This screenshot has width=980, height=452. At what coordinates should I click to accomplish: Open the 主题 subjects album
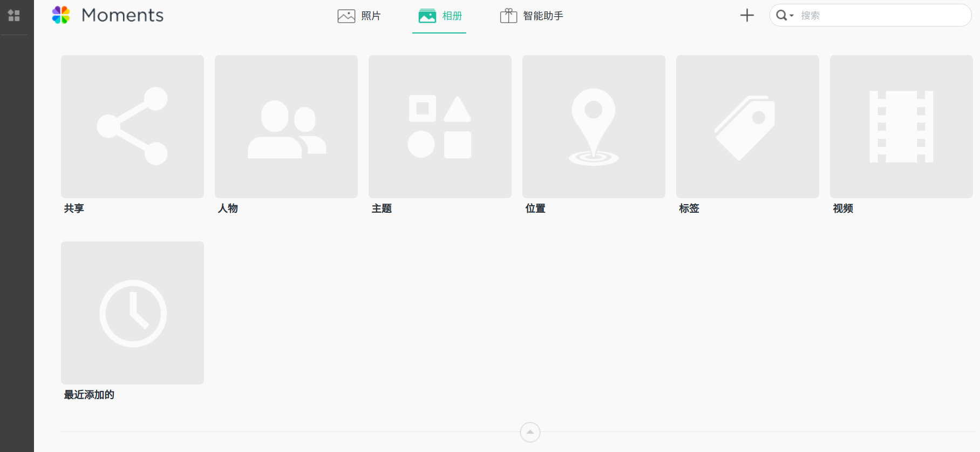pyautogui.click(x=440, y=126)
